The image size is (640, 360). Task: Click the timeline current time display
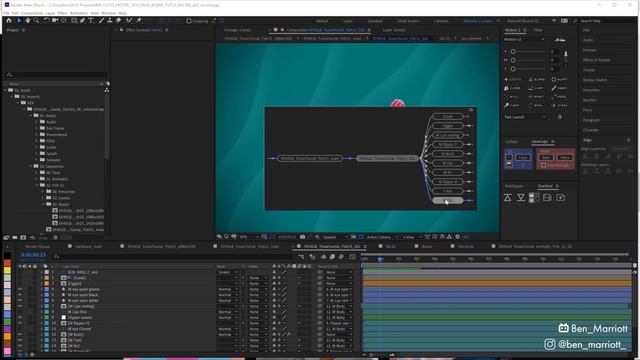click(33, 255)
